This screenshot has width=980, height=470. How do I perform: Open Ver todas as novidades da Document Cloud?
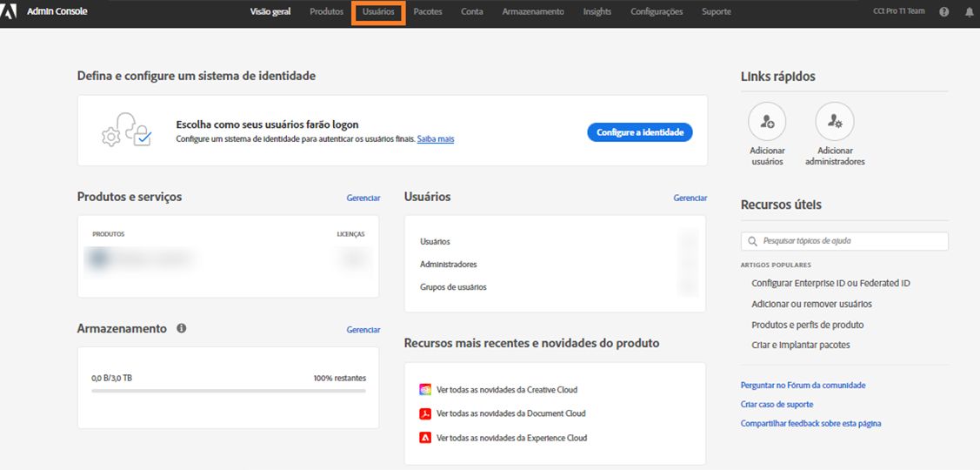click(x=510, y=413)
